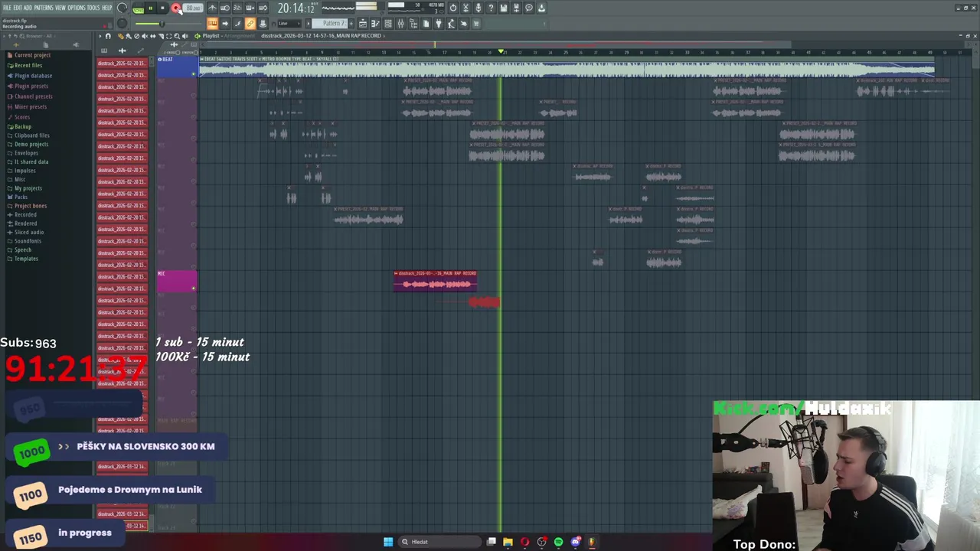Image resolution: width=980 pixels, height=551 pixels.
Task: Open Spotify from the taskbar
Action: (x=558, y=542)
